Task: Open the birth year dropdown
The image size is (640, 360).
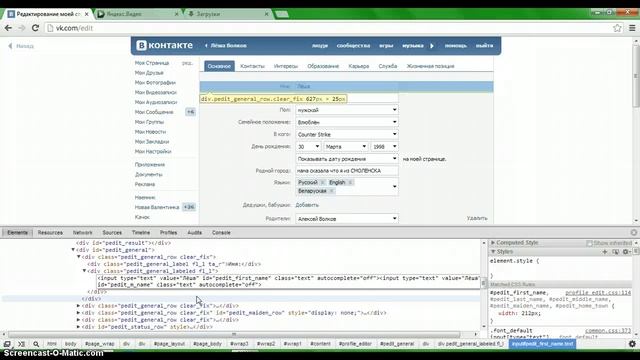Action: coord(384,147)
